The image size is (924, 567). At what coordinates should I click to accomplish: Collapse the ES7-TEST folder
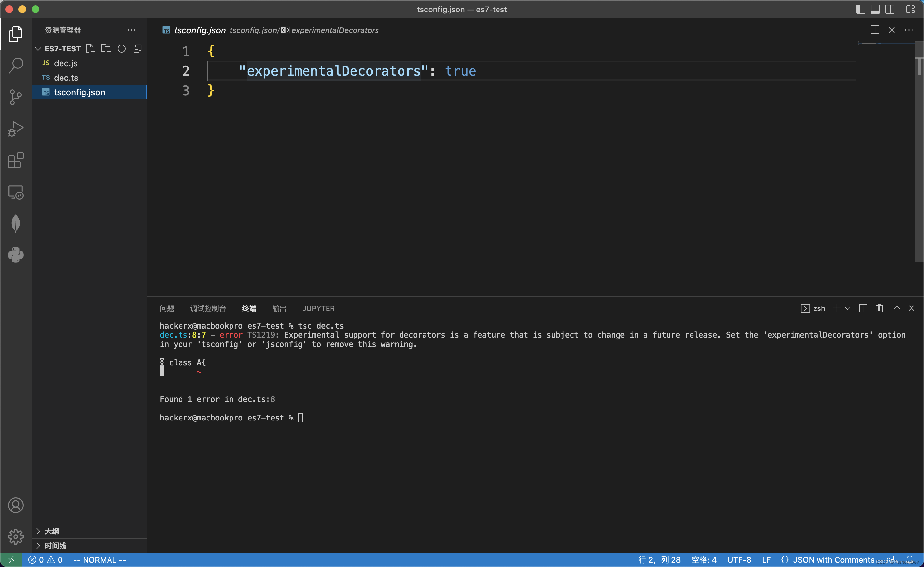pos(38,48)
